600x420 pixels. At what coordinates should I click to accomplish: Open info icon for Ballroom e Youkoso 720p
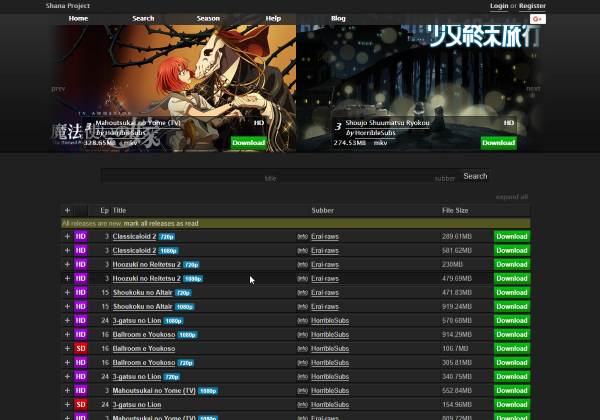point(302,363)
